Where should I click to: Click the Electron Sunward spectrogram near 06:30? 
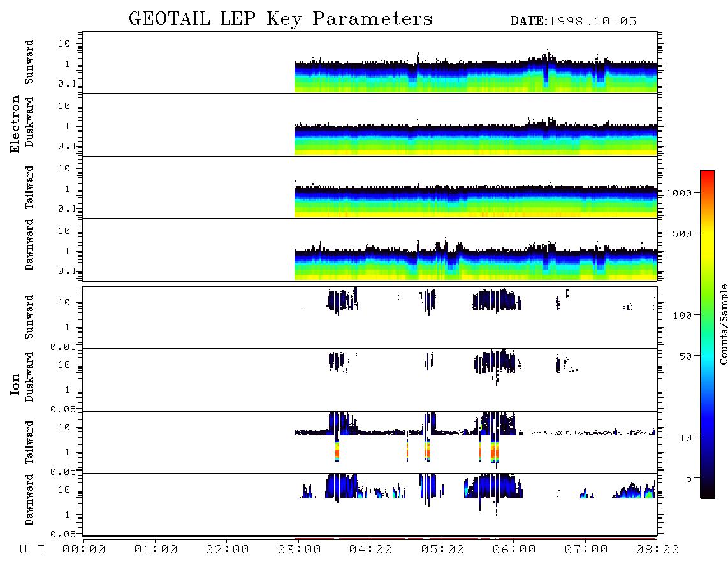547,72
